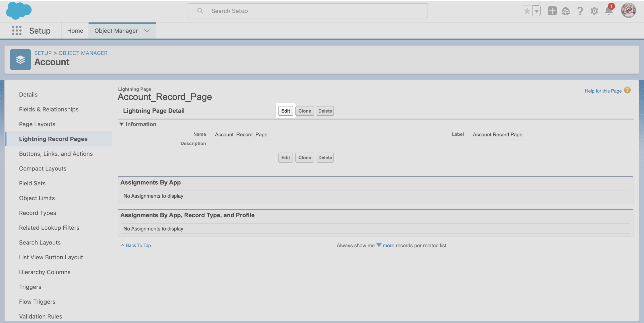Click the more records link
Viewport: 644px width, 323px height.
click(388, 245)
